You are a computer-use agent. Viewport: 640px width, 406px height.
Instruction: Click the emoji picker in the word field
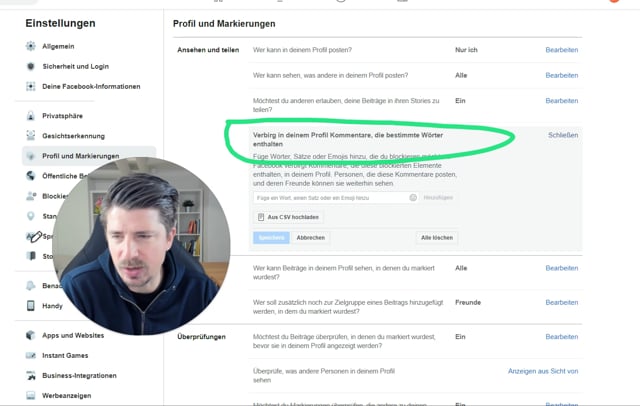[x=413, y=197]
